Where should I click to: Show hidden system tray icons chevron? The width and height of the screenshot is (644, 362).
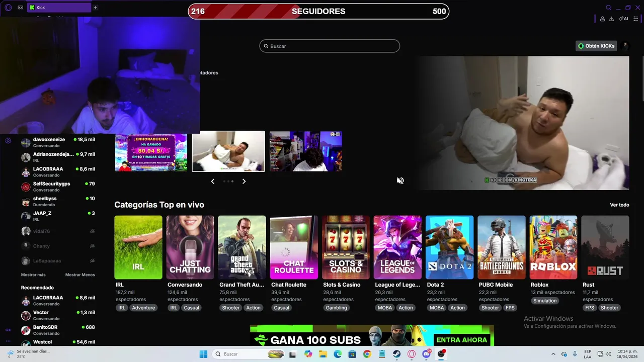click(x=553, y=354)
